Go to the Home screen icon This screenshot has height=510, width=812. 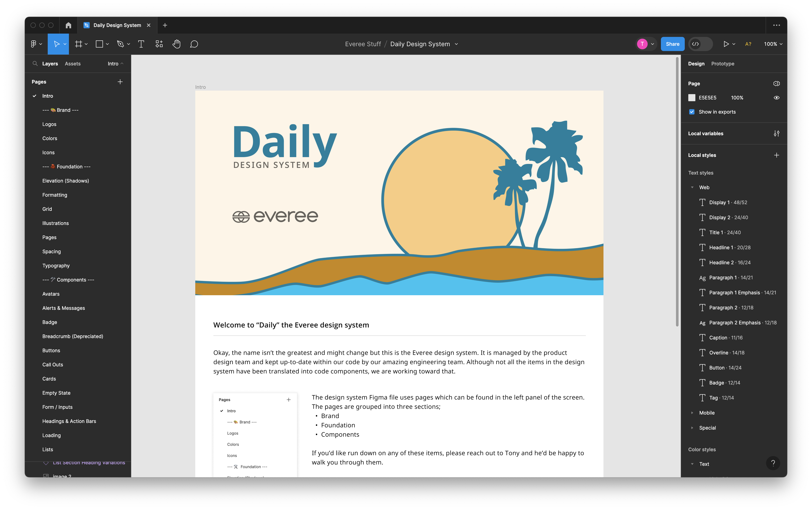click(68, 25)
